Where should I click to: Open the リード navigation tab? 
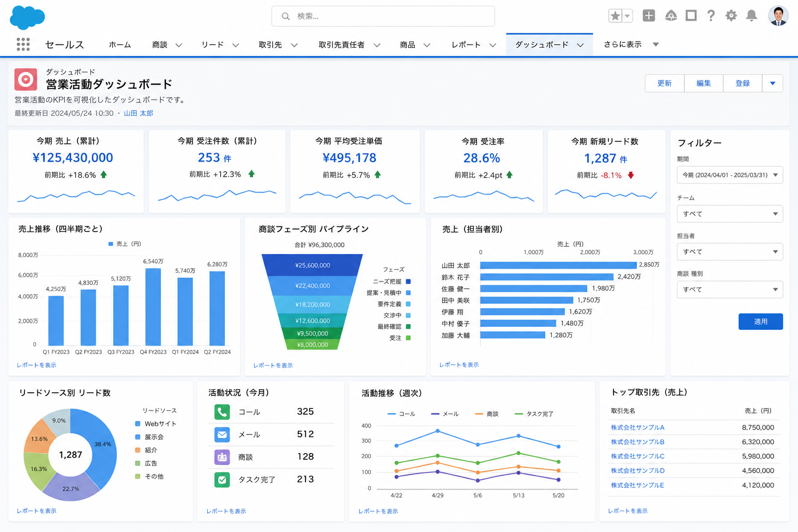(x=212, y=45)
